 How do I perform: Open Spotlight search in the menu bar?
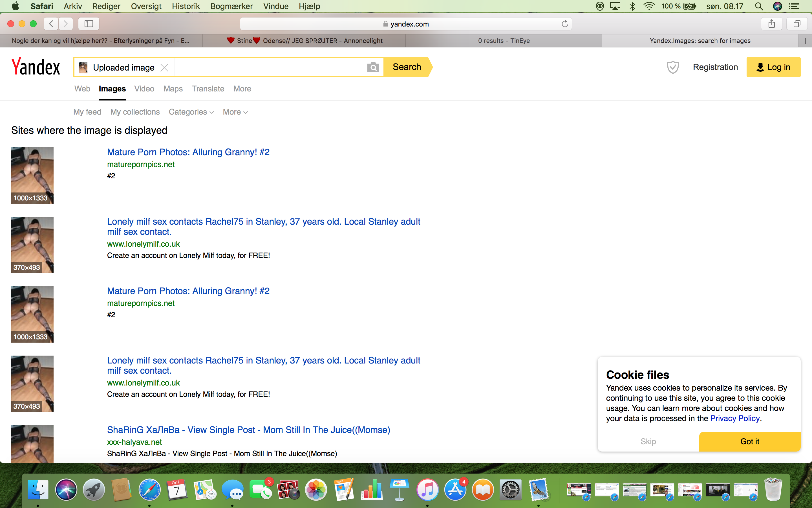(759, 6)
